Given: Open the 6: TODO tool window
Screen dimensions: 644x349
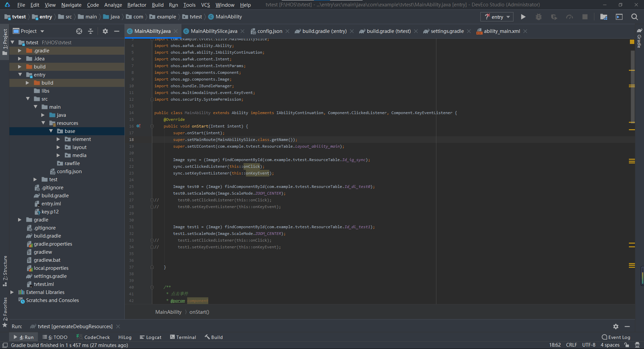Looking at the screenshot, I should (x=55, y=337).
